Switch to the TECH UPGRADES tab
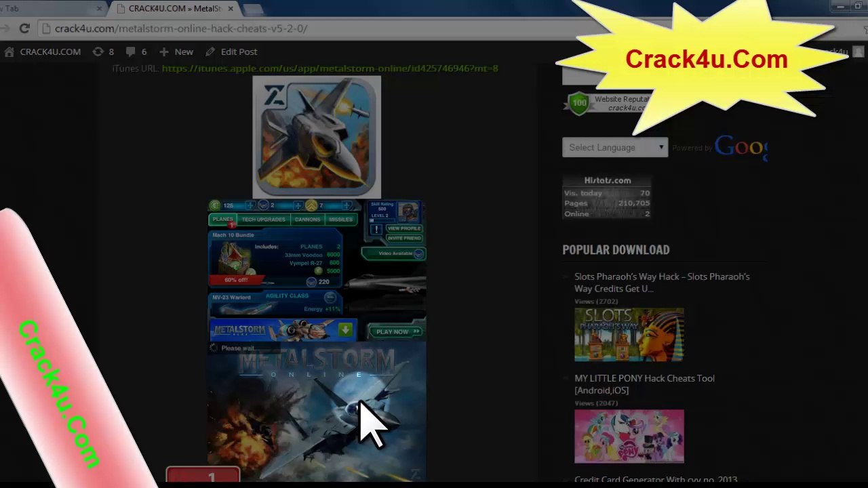This screenshot has width=868, height=488. 263,220
